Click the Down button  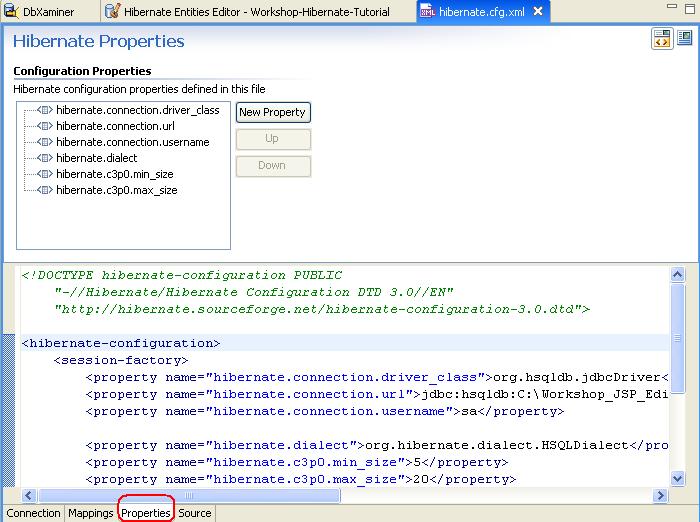tap(273, 166)
